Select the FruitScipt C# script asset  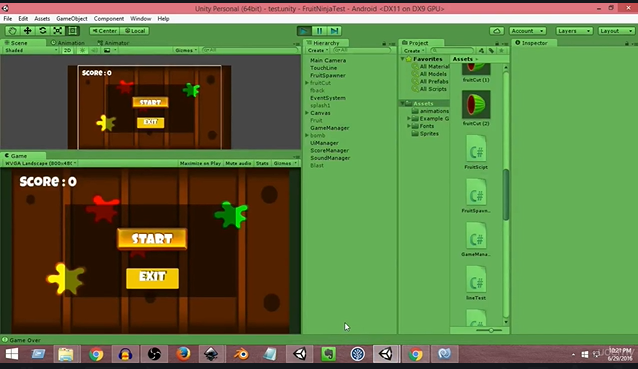pos(476,153)
